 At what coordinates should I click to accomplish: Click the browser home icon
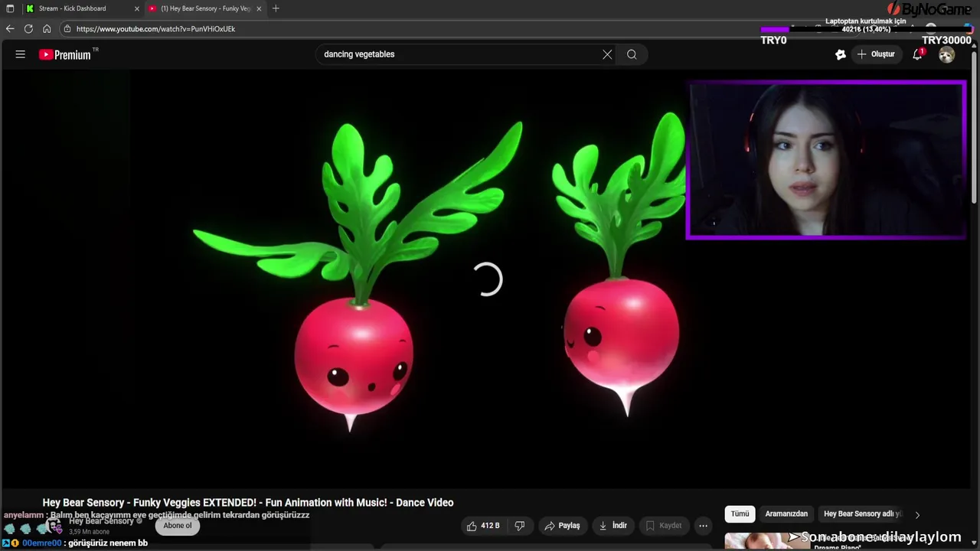point(47,28)
